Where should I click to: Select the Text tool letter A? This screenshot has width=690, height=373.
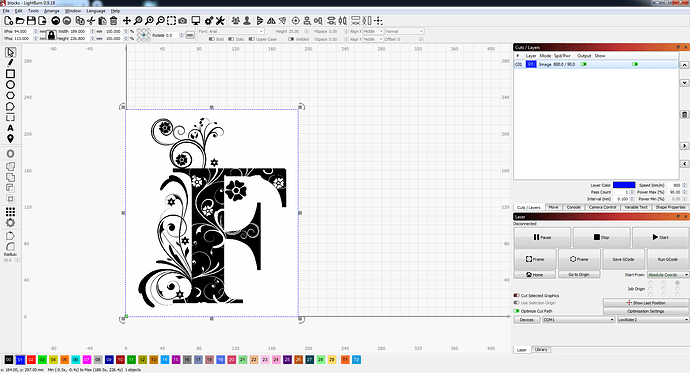pyautogui.click(x=10, y=128)
